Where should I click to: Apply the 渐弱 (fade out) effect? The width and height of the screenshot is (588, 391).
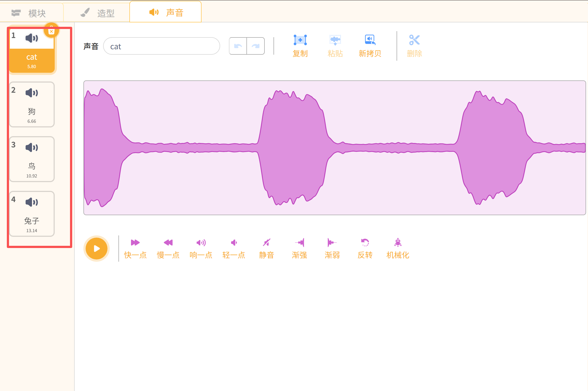pos(332,243)
